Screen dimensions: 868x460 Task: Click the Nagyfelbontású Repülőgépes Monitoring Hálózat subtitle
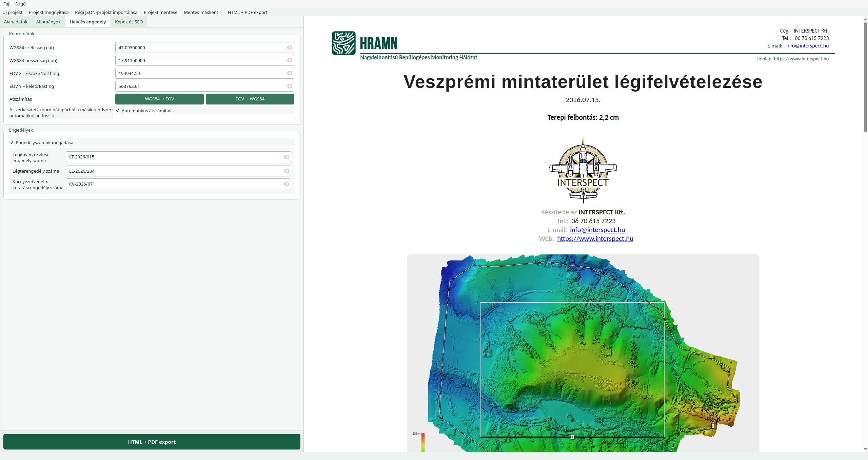pyautogui.click(x=418, y=57)
